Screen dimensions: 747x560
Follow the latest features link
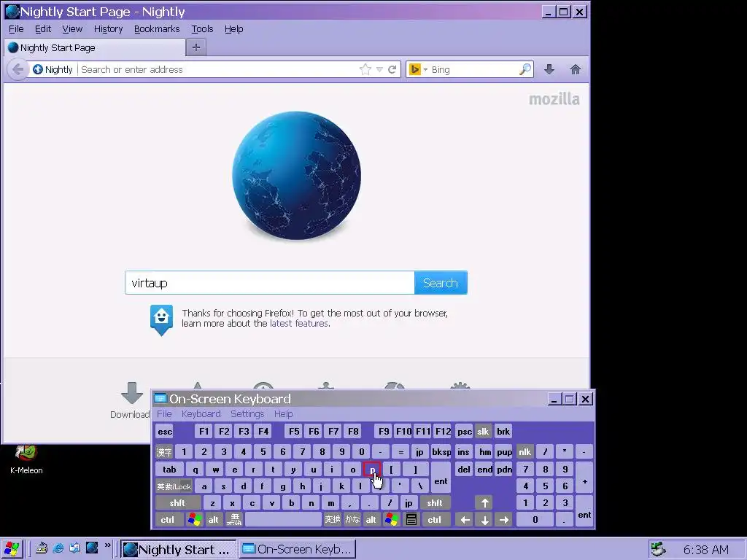tap(299, 323)
